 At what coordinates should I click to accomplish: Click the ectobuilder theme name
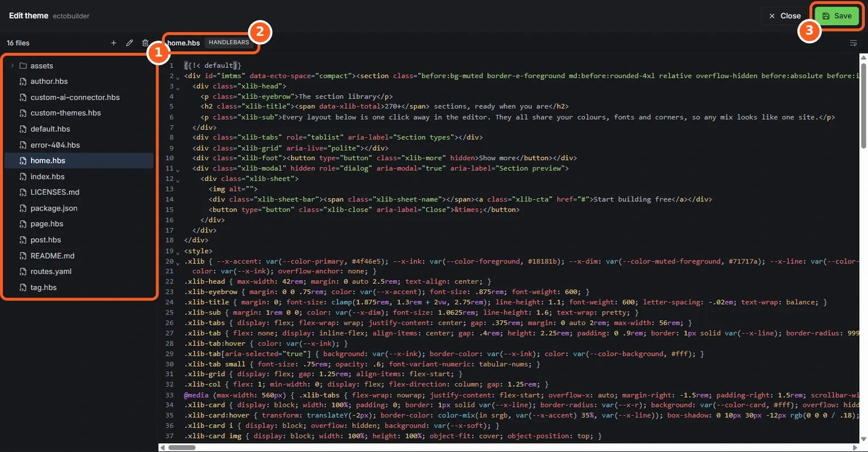(x=71, y=16)
